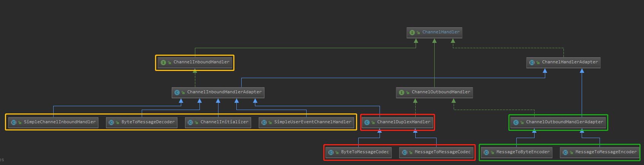Viewport: 644px width, 165px height.
Task: Click public visibility icon on ChannelInitializer
Action: (196, 123)
